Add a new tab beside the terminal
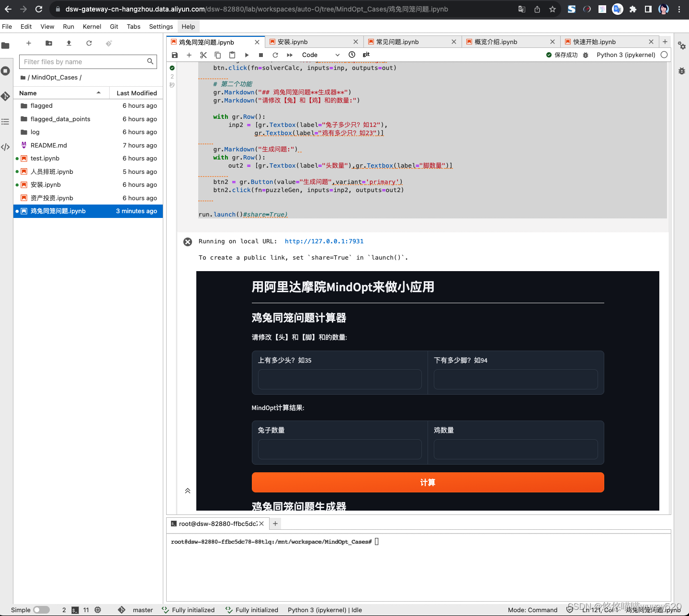 pos(275,524)
